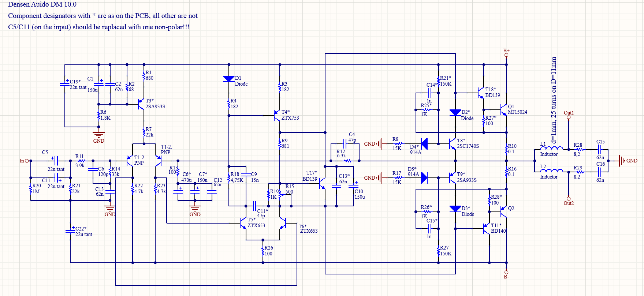This screenshot has height=296, width=644.
Task: Select the 'C15' 62n output capacitor label
Action: [600, 142]
